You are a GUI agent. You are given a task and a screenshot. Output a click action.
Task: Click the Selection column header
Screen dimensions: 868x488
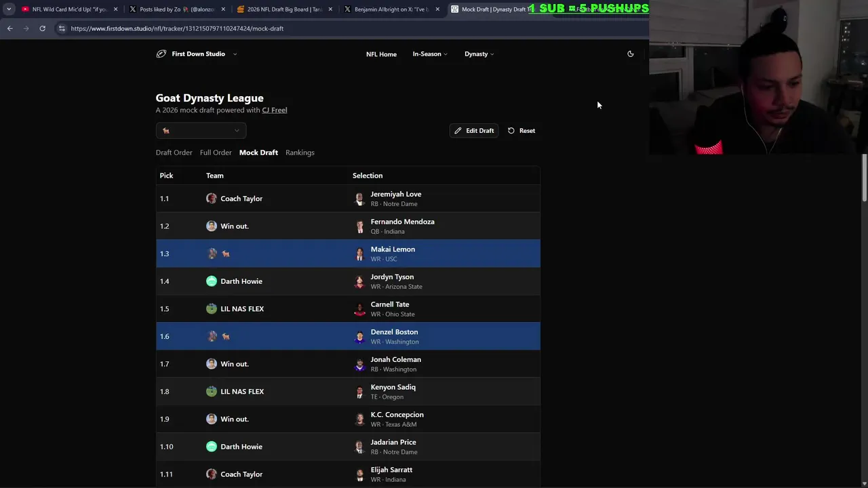coord(368,176)
